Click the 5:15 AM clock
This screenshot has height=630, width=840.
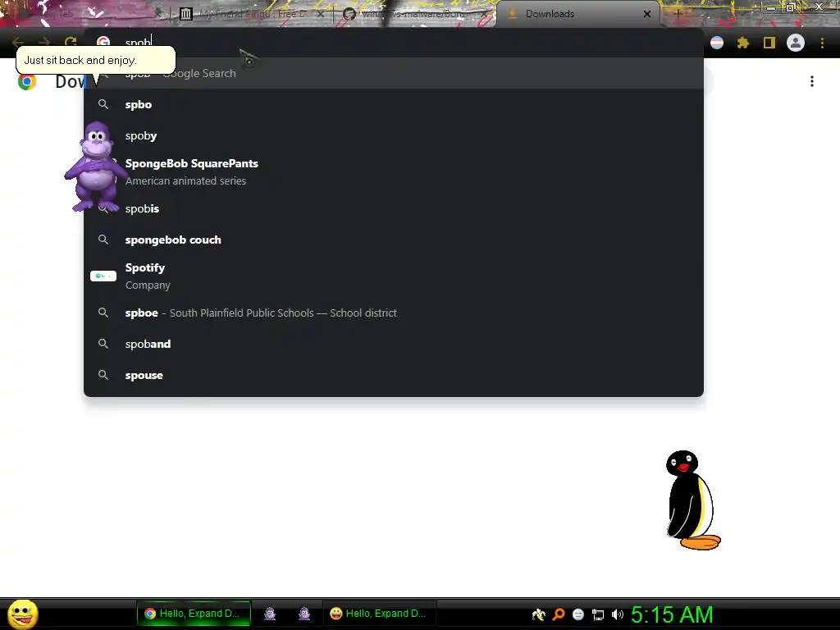click(x=672, y=614)
